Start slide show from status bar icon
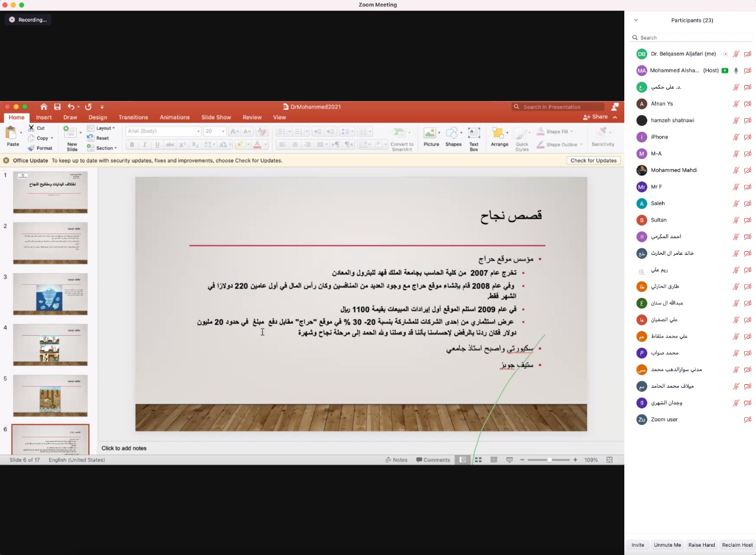The height and width of the screenshot is (555, 756). [x=509, y=460]
